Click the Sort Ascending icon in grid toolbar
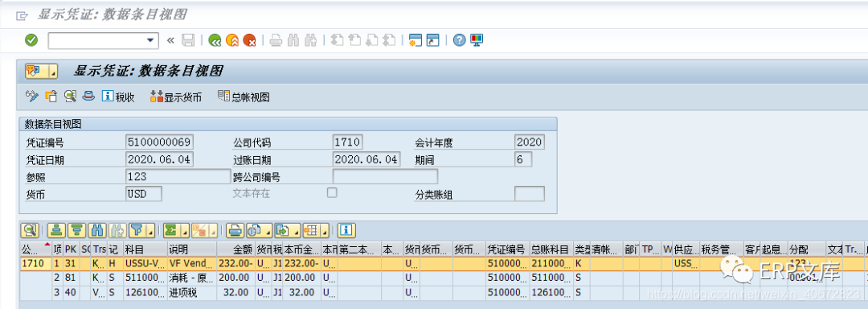 click(x=56, y=230)
